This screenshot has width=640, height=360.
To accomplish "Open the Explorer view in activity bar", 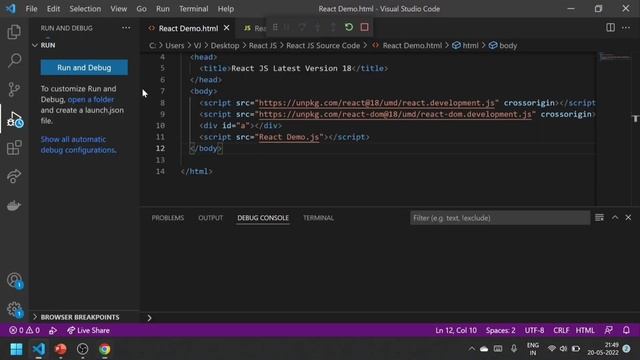I will (x=14, y=32).
